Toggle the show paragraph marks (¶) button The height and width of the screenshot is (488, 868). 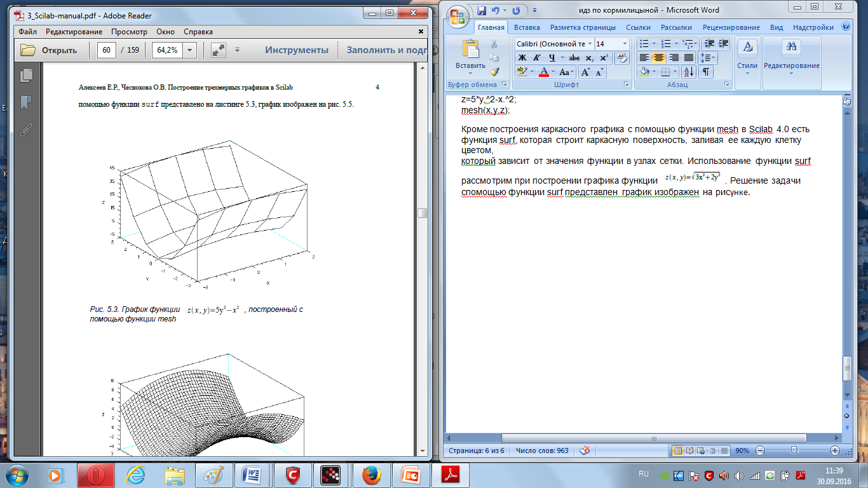coord(706,72)
